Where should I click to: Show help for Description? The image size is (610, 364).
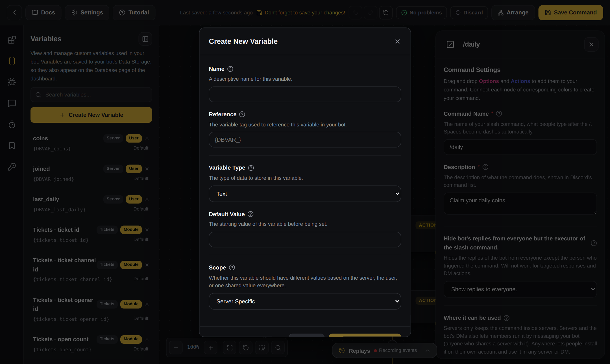pyautogui.click(x=485, y=167)
